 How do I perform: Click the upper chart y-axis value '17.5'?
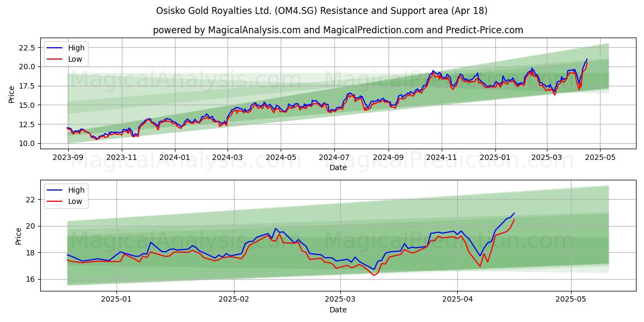[x=27, y=86]
